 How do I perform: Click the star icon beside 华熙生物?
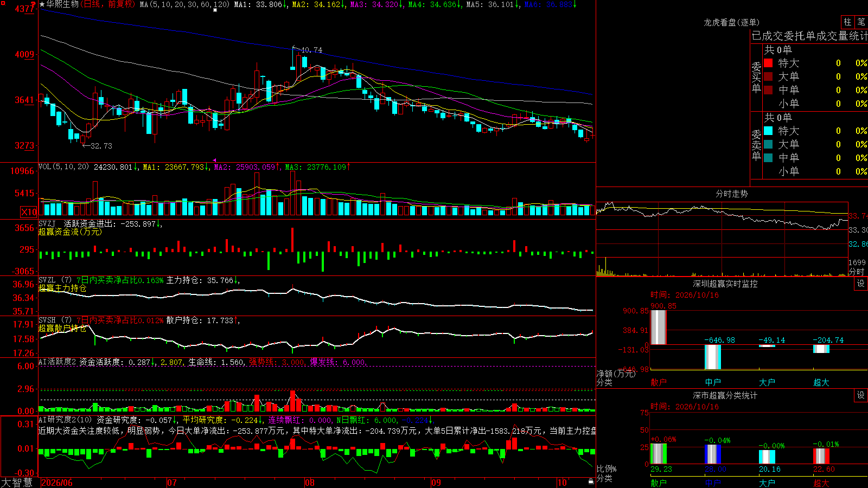[x=42, y=4]
